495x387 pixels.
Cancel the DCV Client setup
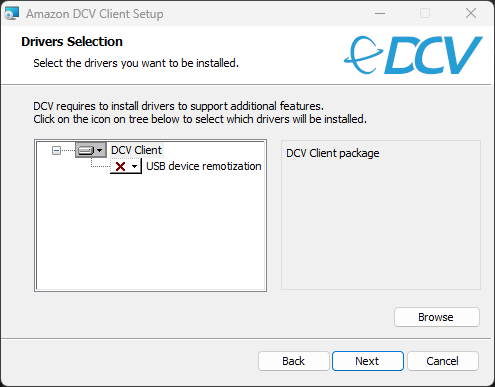(x=443, y=361)
